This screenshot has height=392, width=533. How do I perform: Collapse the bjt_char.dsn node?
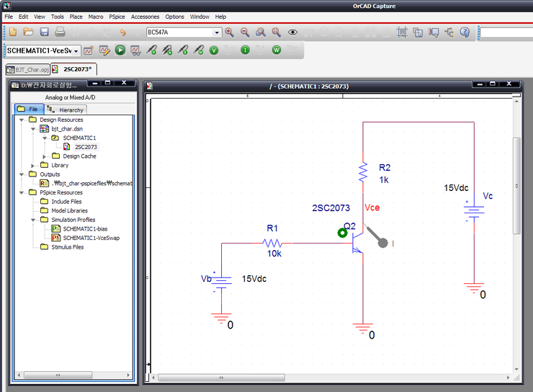33,129
